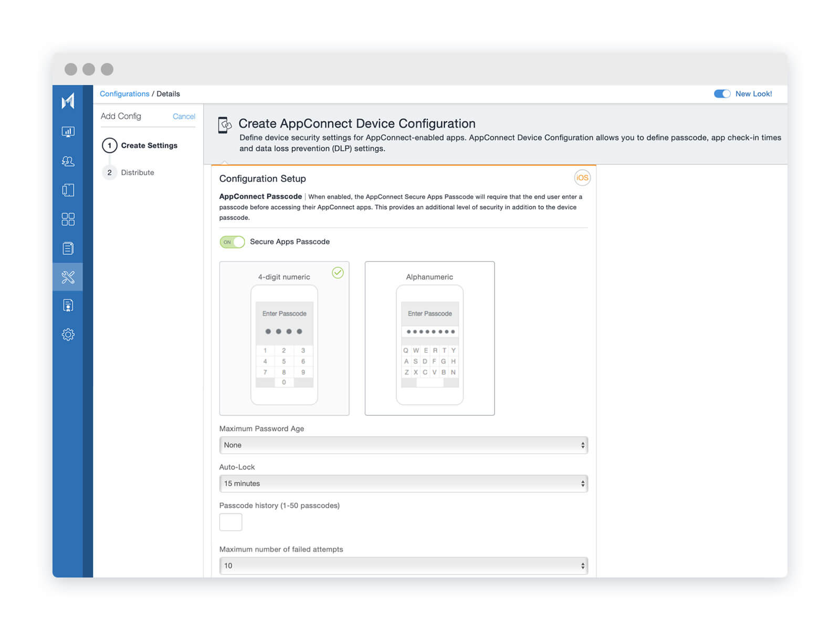Image resolution: width=840 pixels, height=630 pixels.
Task: Click Create AppConnect Device Configuration title
Action: [357, 123]
